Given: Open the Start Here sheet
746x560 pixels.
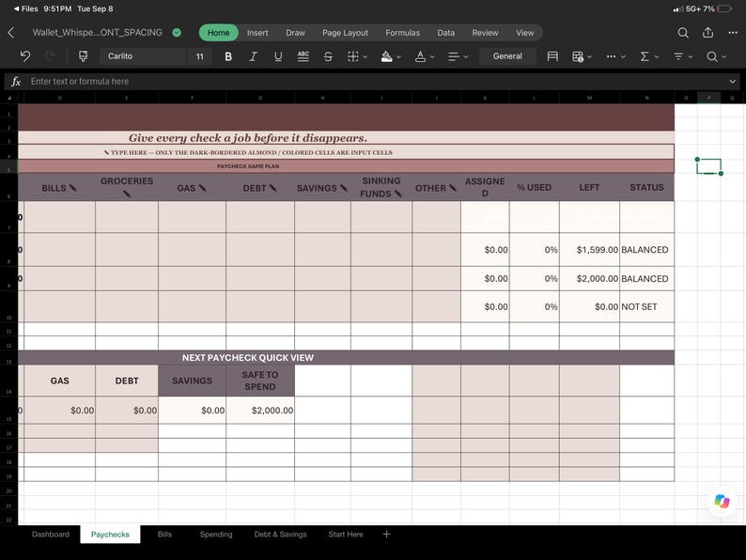Looking at the screenshot, I should point(346,534).
